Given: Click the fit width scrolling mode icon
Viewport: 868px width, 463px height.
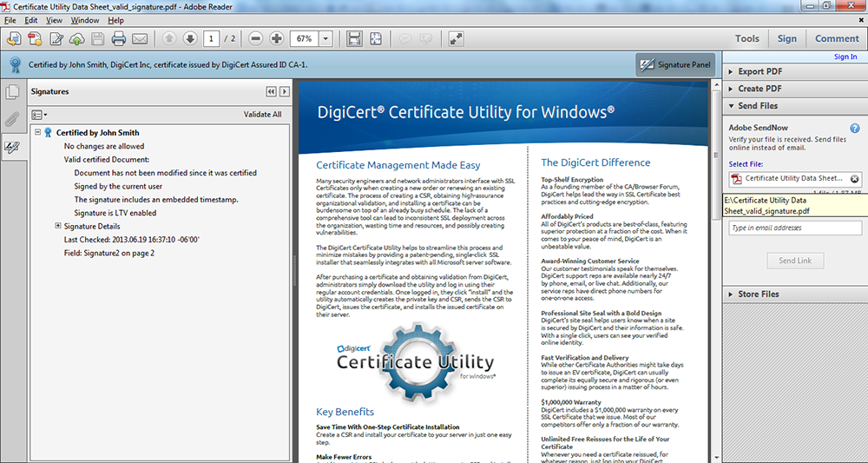Looking at the screenshot, I should click(x=354, y=39).
